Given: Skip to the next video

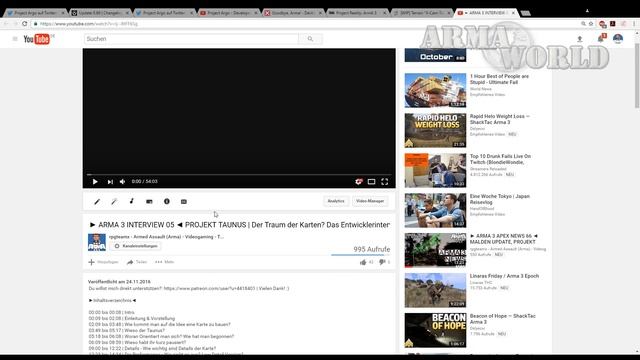Looking at the screenshot, I should click(x=110, y=182).
